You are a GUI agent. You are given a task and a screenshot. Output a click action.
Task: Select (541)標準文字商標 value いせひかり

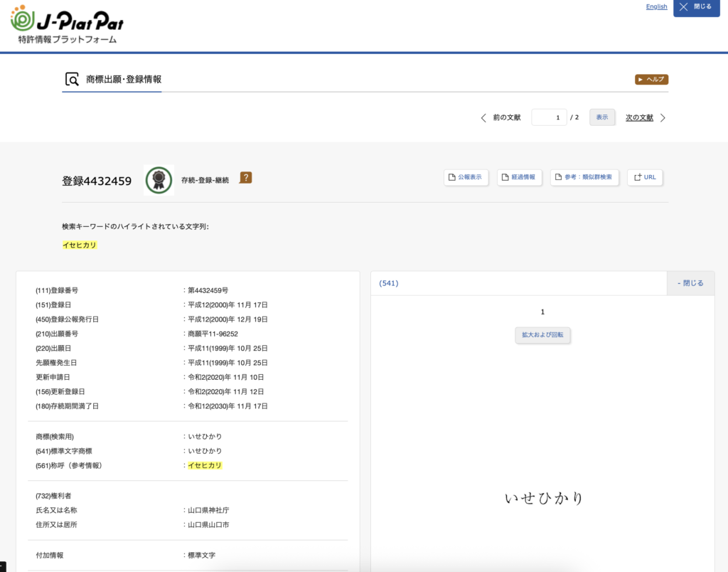coord(205,451)
